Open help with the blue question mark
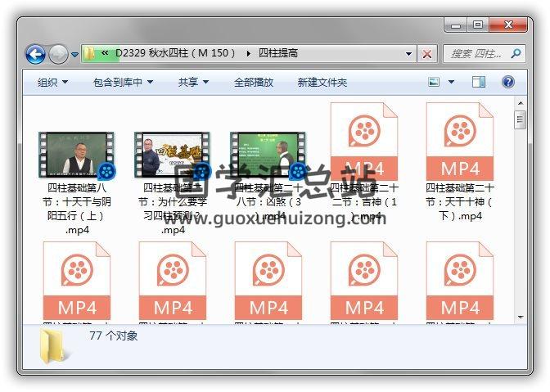Image resolution: width=550 pixels, height=392 pixels. (508, 82)
